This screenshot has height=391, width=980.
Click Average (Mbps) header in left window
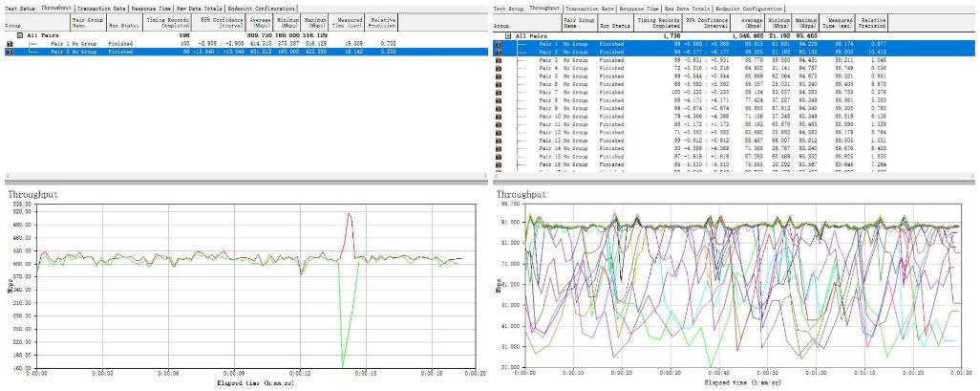coord(258,23)
